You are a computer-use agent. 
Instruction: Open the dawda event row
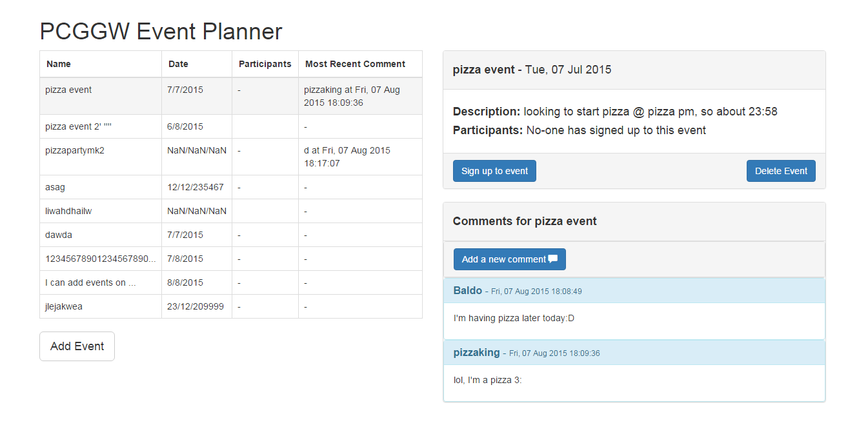click(x=59, y=235)
